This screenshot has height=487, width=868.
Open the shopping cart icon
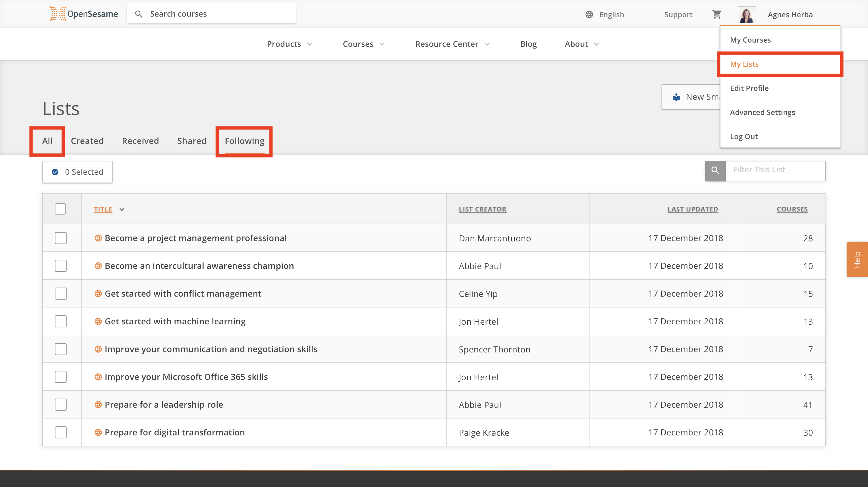click(716, 14)
